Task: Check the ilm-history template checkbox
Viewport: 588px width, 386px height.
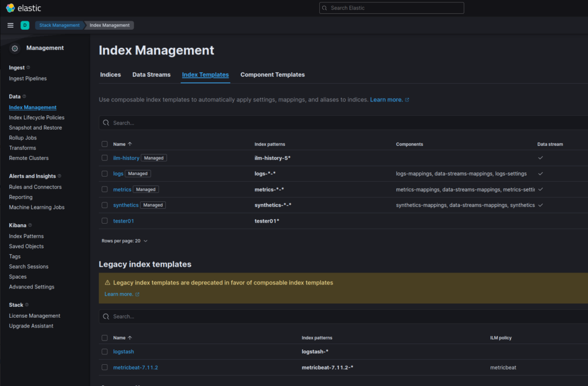Action: pos(105,158)
